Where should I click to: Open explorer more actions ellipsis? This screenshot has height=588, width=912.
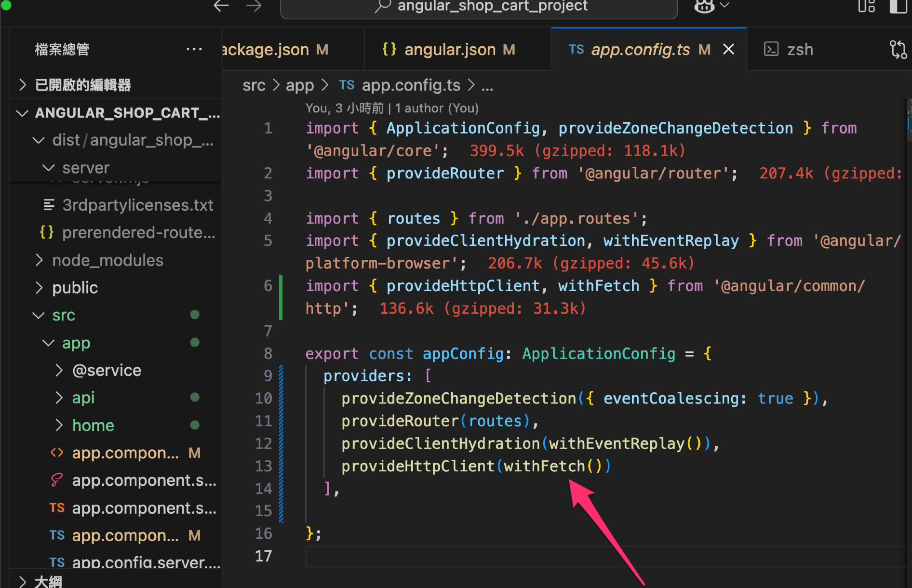click(x=194, y=49)
